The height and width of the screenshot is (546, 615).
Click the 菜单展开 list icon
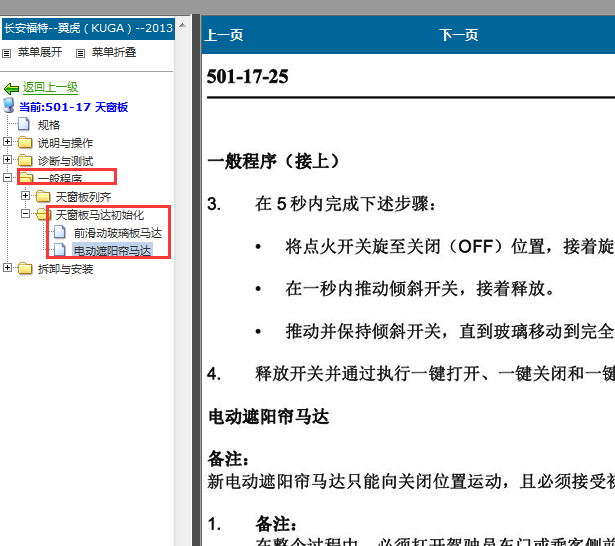tap(7, 53)
